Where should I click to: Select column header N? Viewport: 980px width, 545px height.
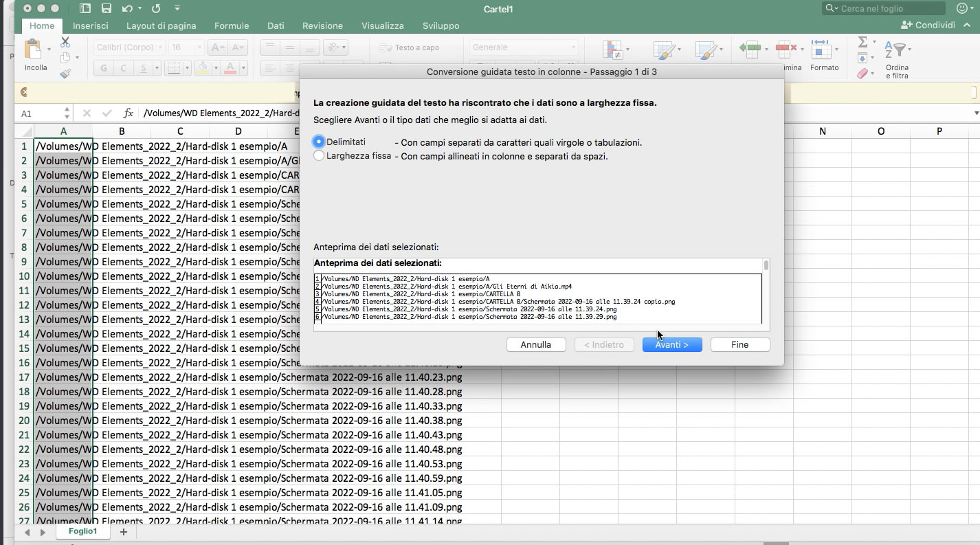pyautogui.click(x=823, y=131)
